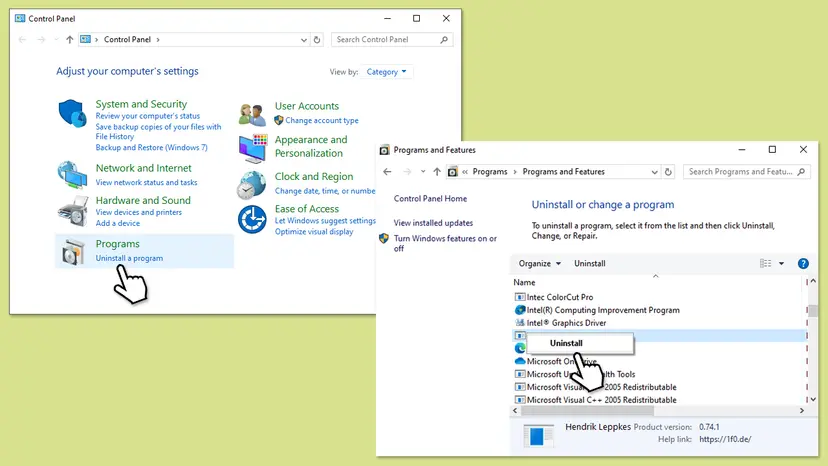
Task: Click the Edge browser icon in list
Action: pyautogui.click(x=520, y=348)
